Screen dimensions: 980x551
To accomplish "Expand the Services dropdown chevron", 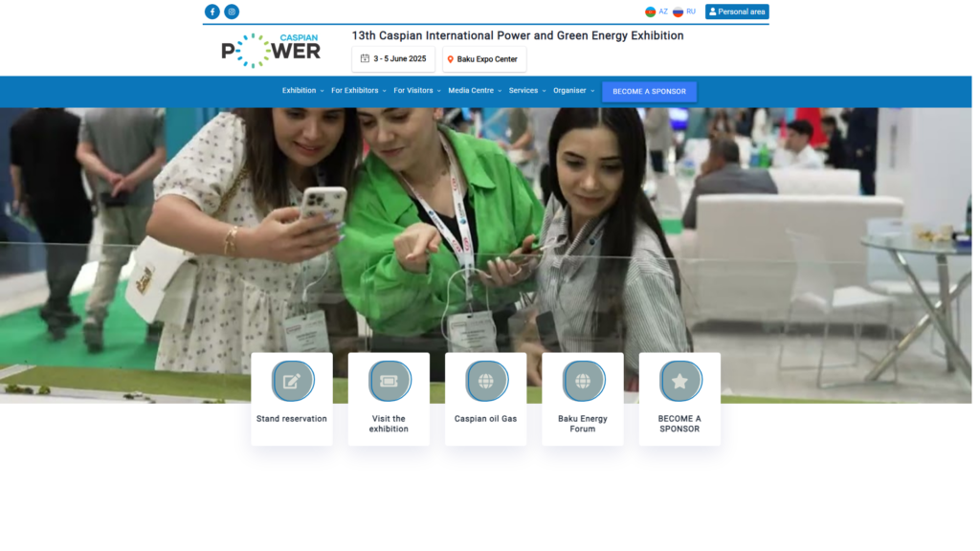I will click(x=544, y=91).
